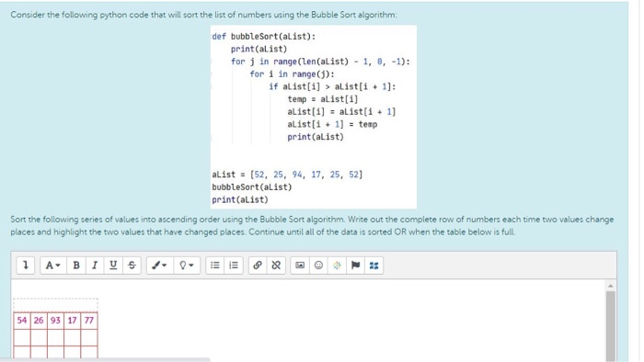Toggle the editor toolbar expand arrow
This screenshot has width=644, height=362.
[x=25, y=266]
